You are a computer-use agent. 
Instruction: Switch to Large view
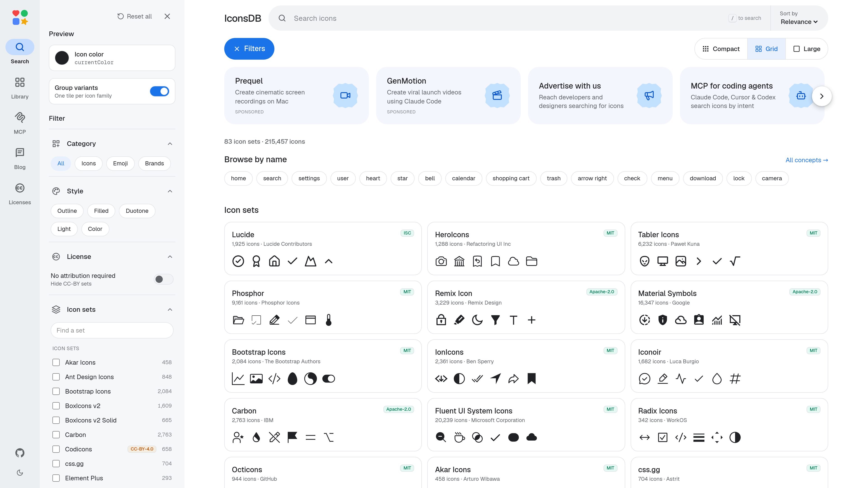(x=807, y=49)
